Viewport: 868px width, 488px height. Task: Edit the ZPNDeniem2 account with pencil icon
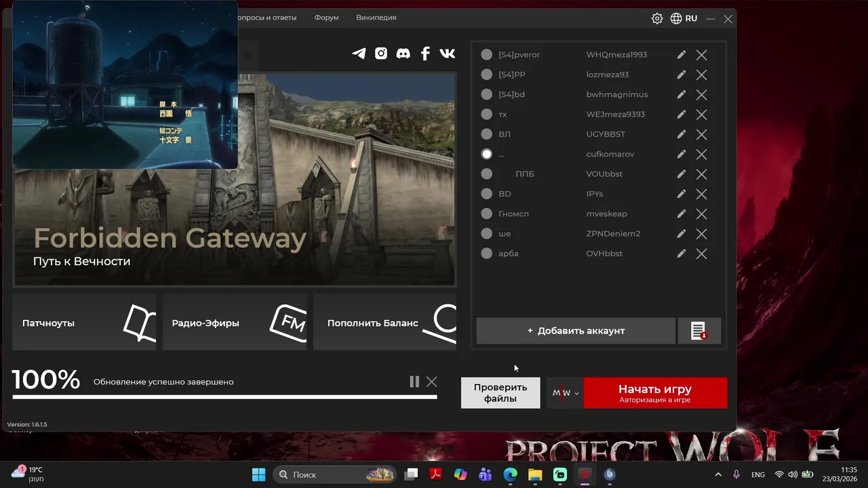point(682,234)
